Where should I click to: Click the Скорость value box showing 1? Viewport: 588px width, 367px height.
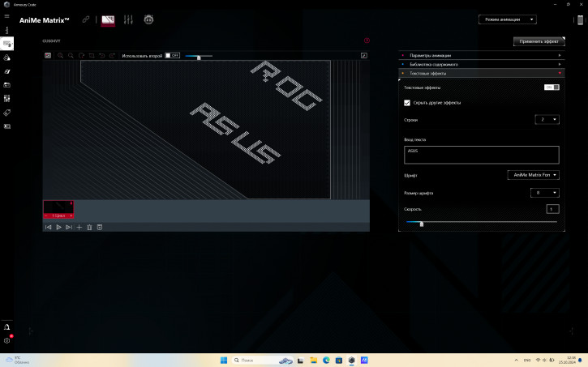(552, 209)
